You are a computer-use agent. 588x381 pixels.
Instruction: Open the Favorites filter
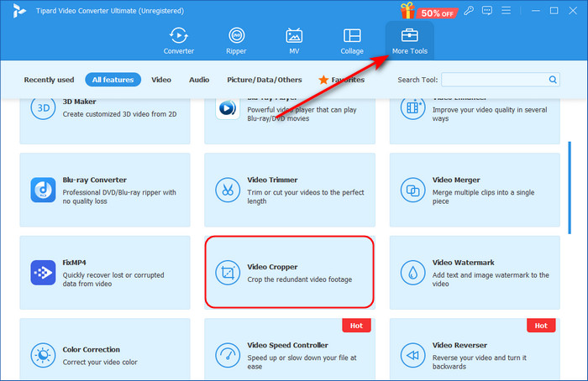pos(342,80)
